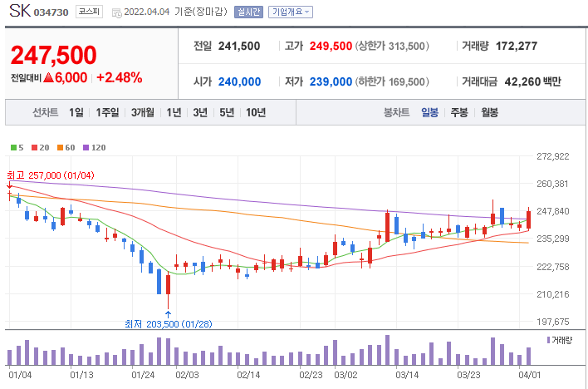
Task: Click the 최고 257,000 (01/04) marker
Action: pyautogui.click(x=51, y=175)
